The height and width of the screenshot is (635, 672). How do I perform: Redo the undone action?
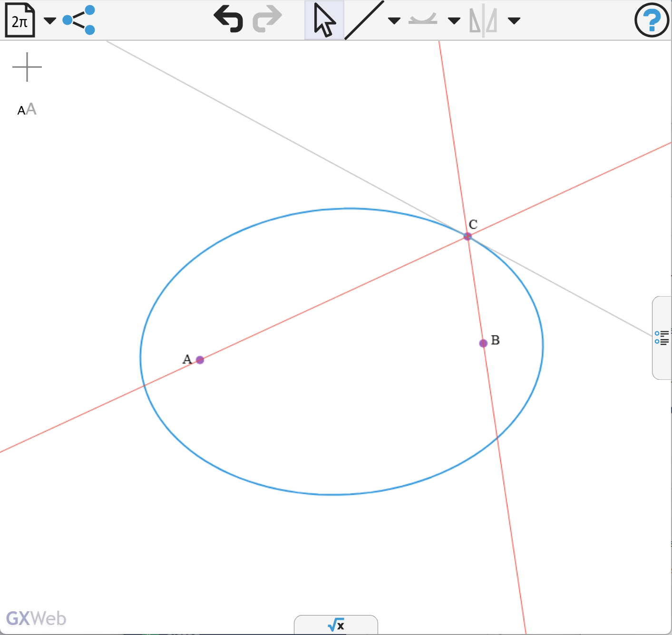click(267, 19)
